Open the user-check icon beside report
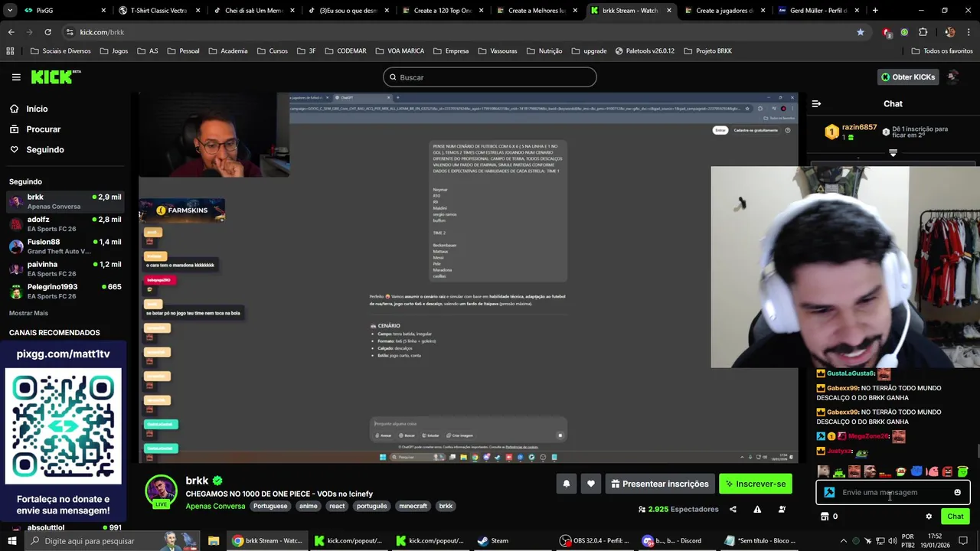 pos(782,510)
